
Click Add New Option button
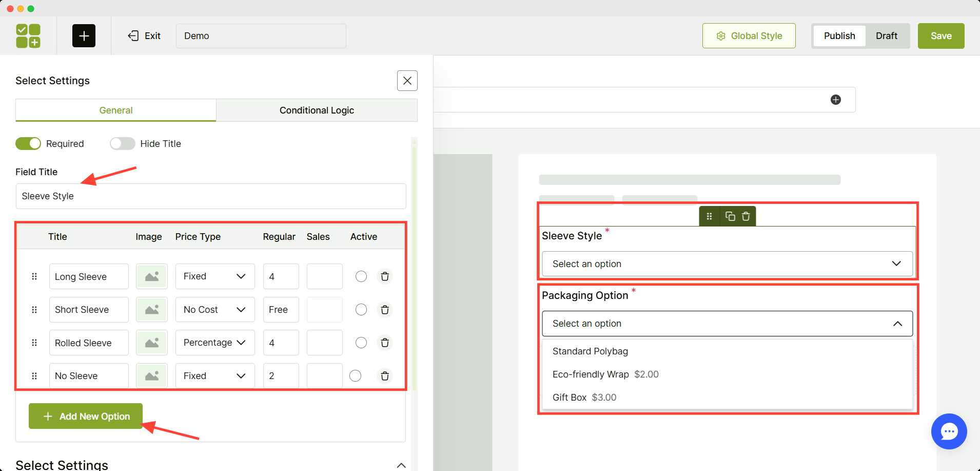pyautogui.click(x=86, y=416)
